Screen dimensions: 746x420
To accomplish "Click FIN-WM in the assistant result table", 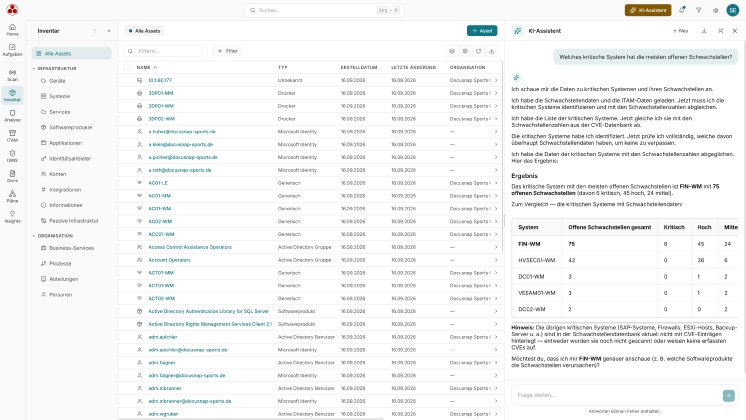I will (529, 244).
